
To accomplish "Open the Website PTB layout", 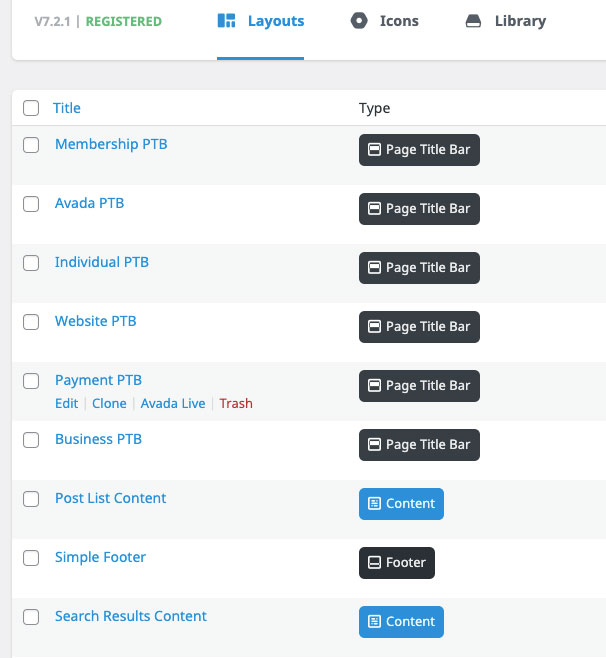I will (96, 321).
